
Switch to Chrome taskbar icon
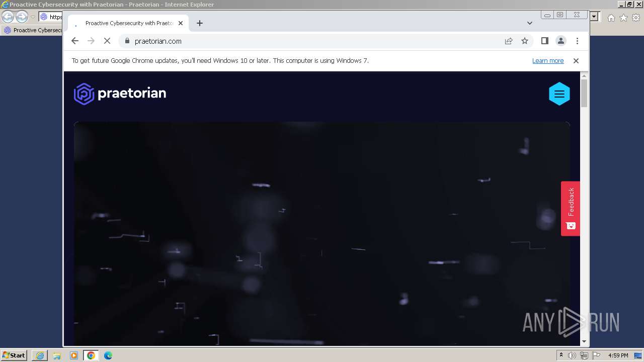click(91, 355)
